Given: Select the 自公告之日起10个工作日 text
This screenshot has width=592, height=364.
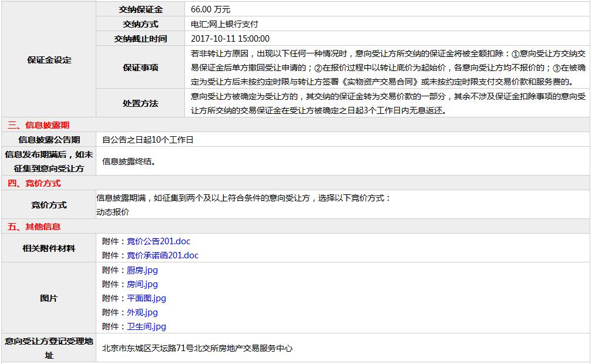Looking at the screenshot, I should coord(147,140).
